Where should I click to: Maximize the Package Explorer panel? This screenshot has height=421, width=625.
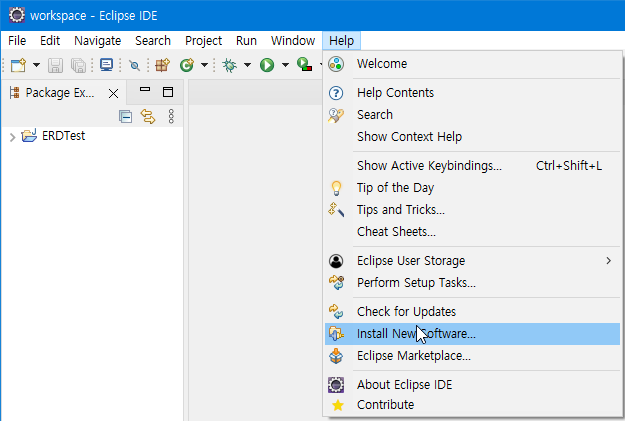click(168, 92)
